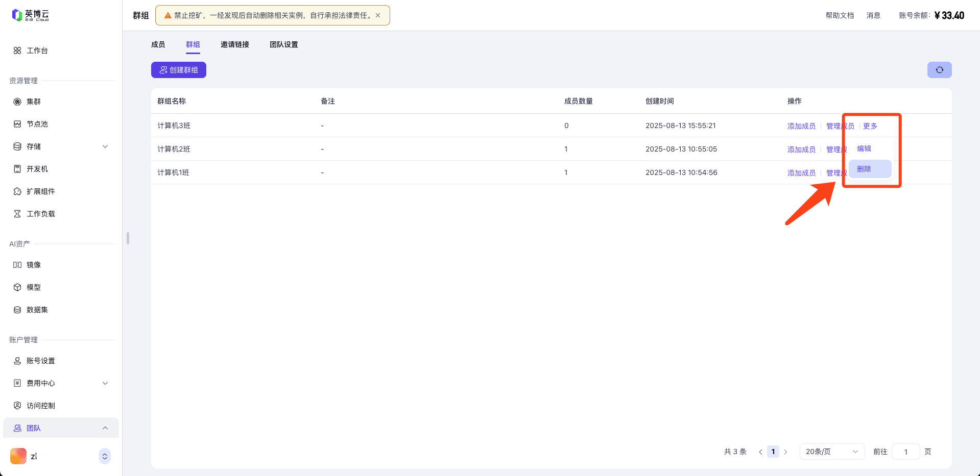Open the 20条/页 page size dropdown
Viewport: 980px width, 476px height.
pyautogui.click(x=831, y=452)
